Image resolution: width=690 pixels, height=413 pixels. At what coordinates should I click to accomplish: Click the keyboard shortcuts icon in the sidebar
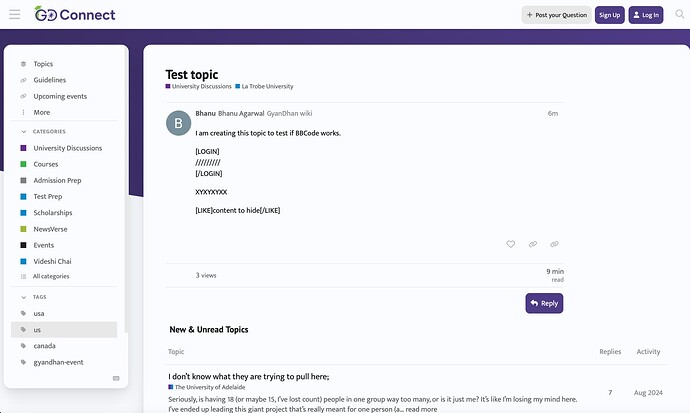(x=116, y=378)
